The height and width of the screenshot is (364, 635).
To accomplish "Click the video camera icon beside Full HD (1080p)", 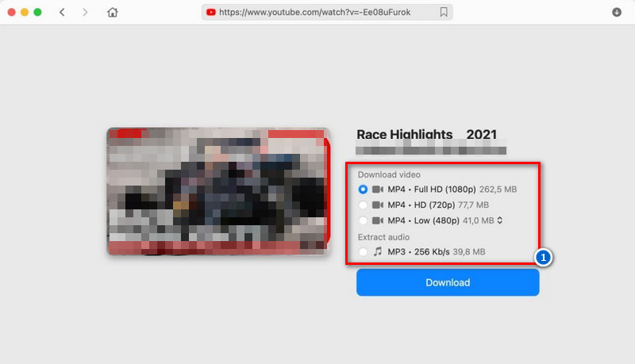I will pyautogui.click(x=378, y=190).
